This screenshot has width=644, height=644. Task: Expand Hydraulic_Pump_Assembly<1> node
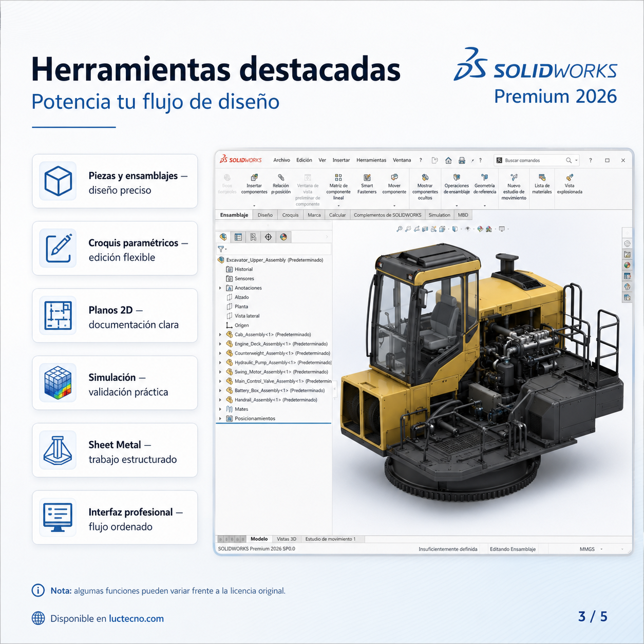point(220,363)
